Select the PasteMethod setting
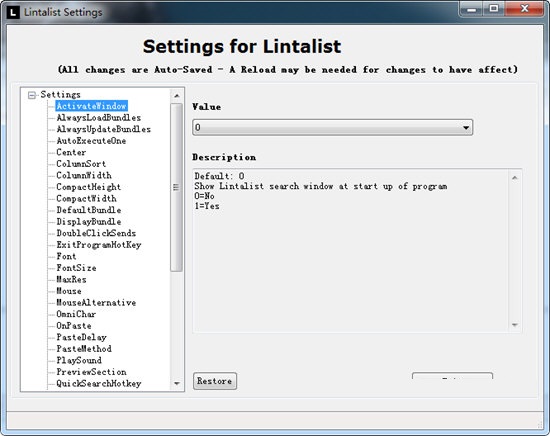 pos(84,349)
